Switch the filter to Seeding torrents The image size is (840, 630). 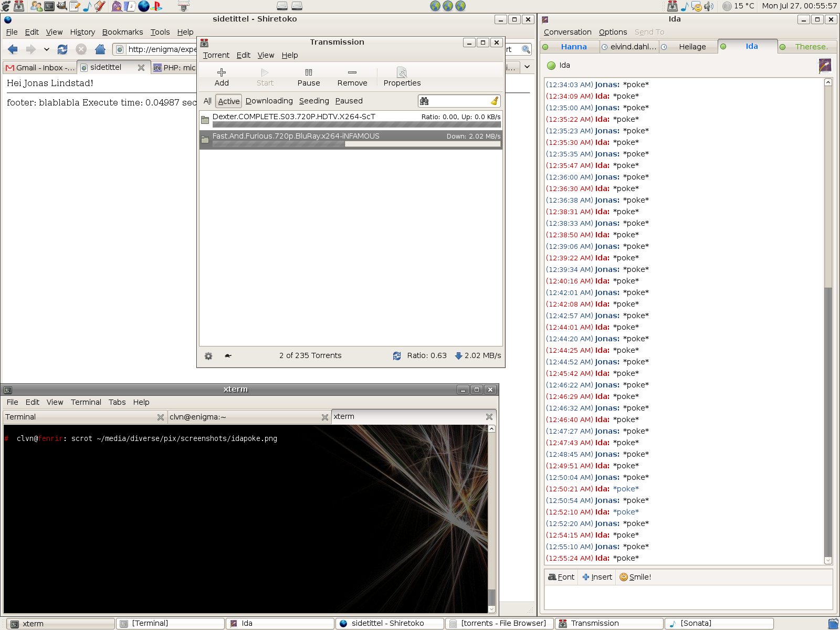314,101
